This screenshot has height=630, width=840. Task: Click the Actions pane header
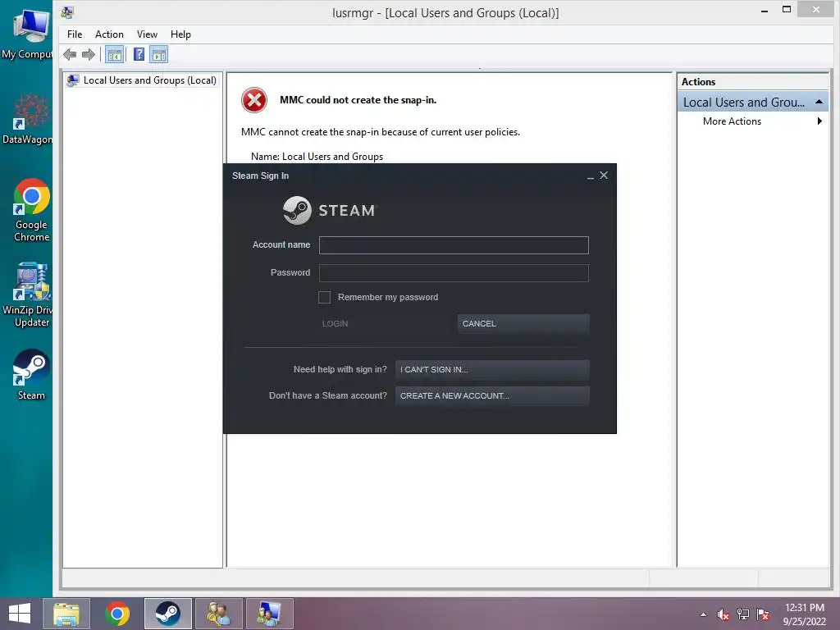point(753,82)
